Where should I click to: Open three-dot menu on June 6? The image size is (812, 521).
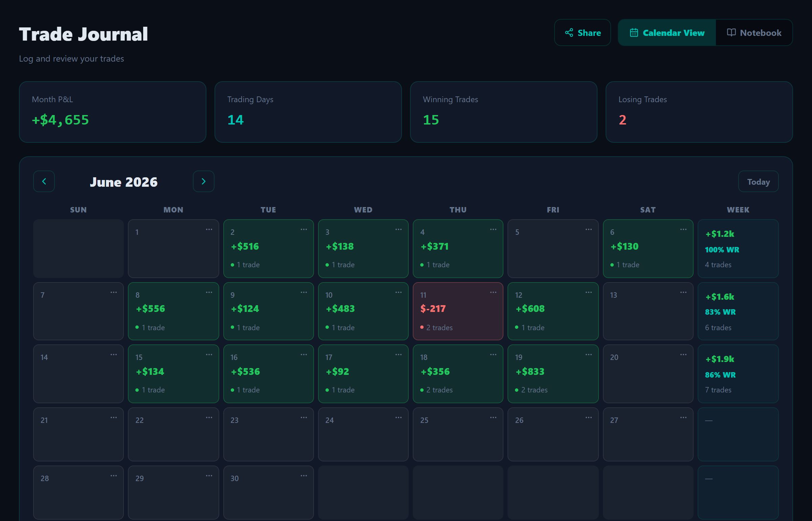tap(683, 229)
